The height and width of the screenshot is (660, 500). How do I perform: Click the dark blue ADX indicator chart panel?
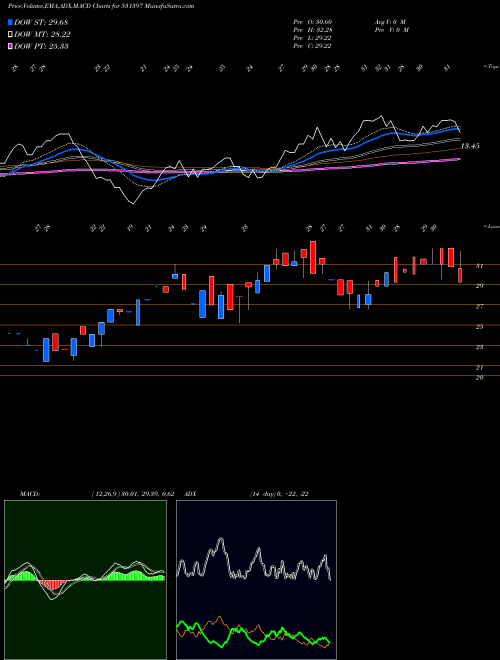click(256, 580)
